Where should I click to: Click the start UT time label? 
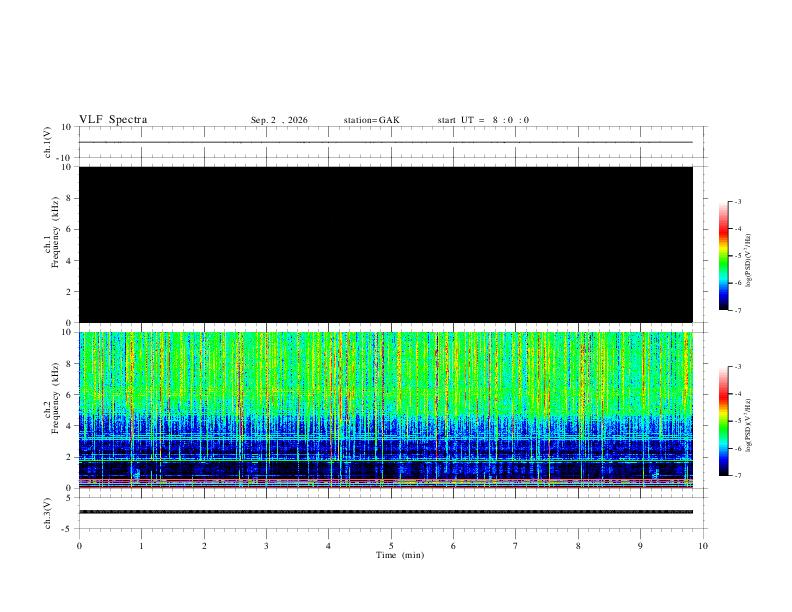point(483,120)
